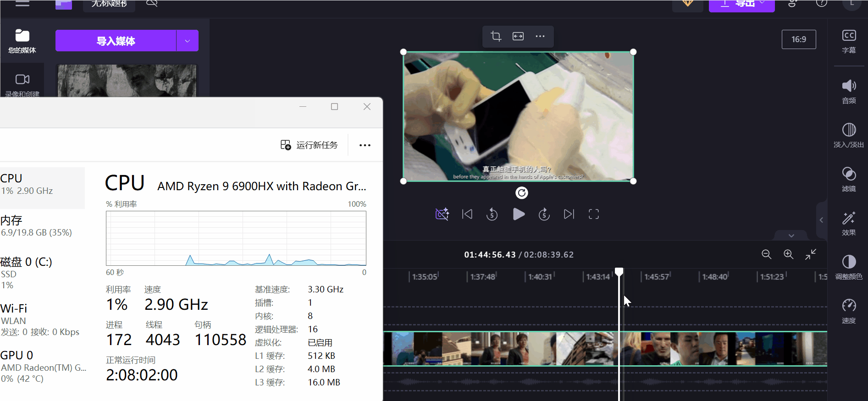
Task: Click the Import Media button
Action: click(x=116, y=41)
